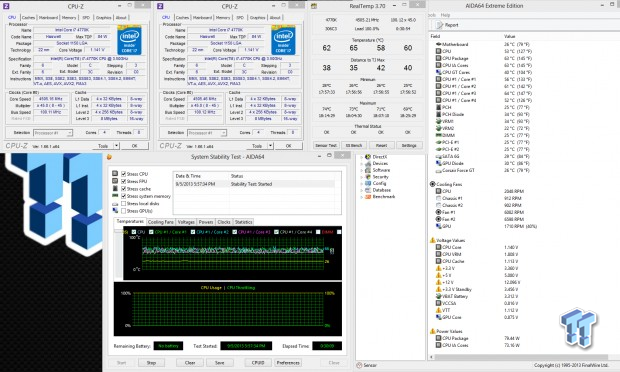Click the Stress local disks drive icon
The width and height of the screenshot is (620, 372).
click(115, 204)
